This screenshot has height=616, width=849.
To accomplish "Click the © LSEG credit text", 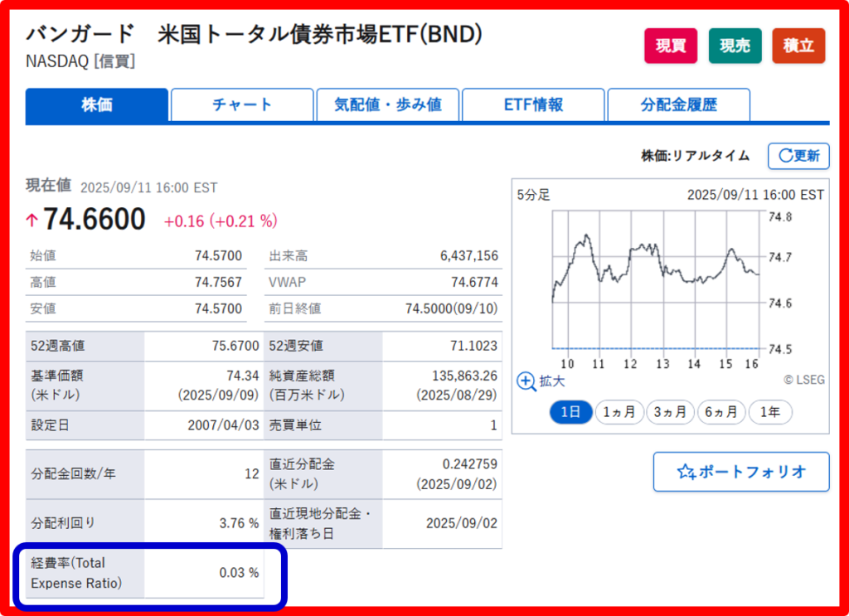I will tap(804, 380).
